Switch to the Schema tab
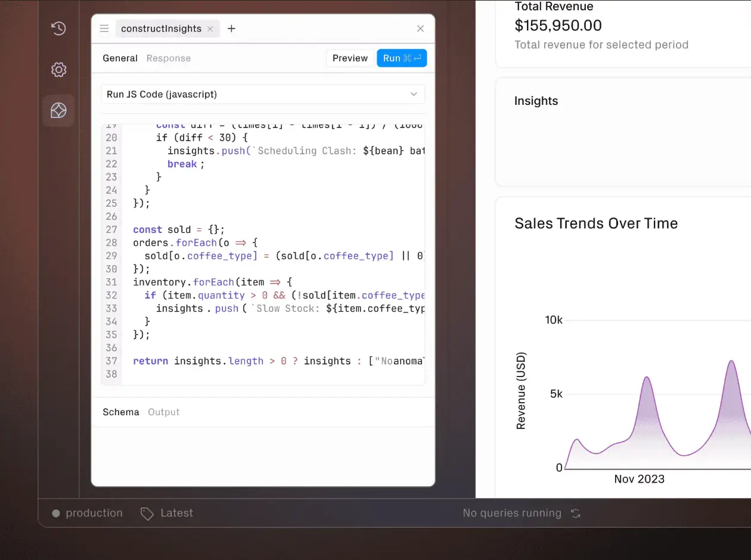Screen dimensions: 751x560 pyautogui.click(x=121, y=412)
